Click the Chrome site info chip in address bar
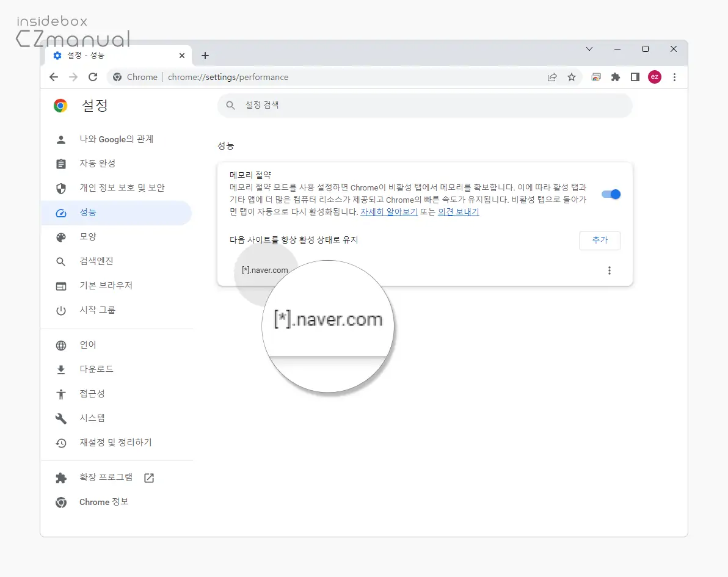 pyautogui.click(x=135, y=77)
